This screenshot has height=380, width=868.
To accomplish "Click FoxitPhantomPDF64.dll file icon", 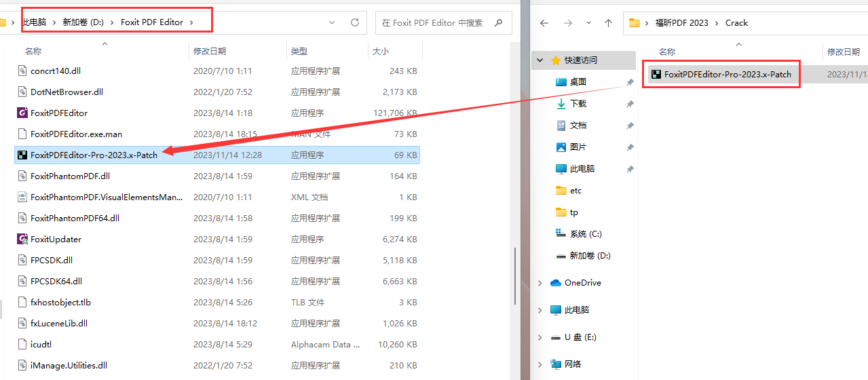I will [22, 218].
